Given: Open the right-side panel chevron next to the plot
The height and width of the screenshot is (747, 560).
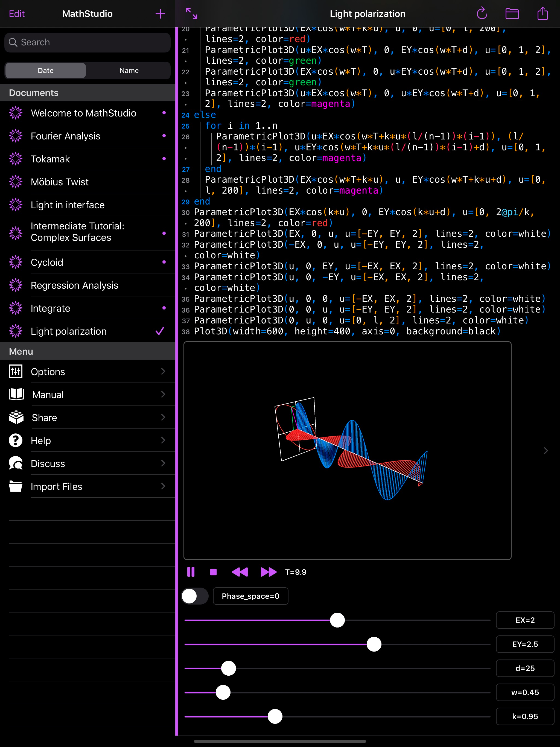Looking at the screenshot, I should point(546,451).
